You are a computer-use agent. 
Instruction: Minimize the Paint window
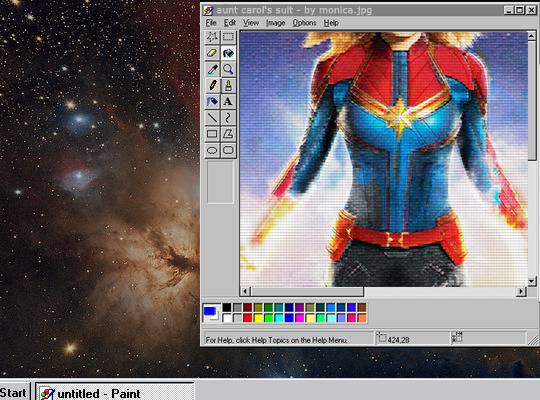click(x=509, y=10)
